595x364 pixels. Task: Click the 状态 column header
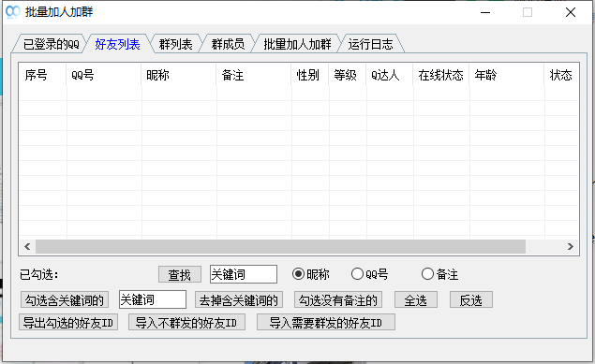coord(561,75)
